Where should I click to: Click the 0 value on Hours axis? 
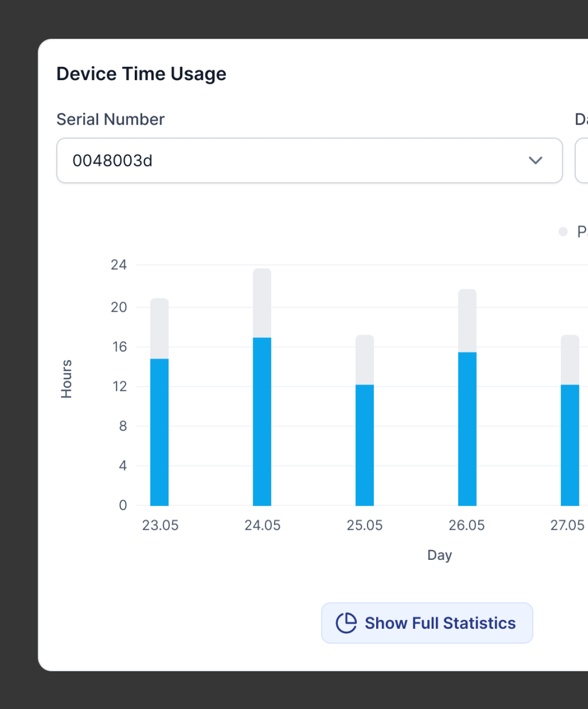point(122,505)
